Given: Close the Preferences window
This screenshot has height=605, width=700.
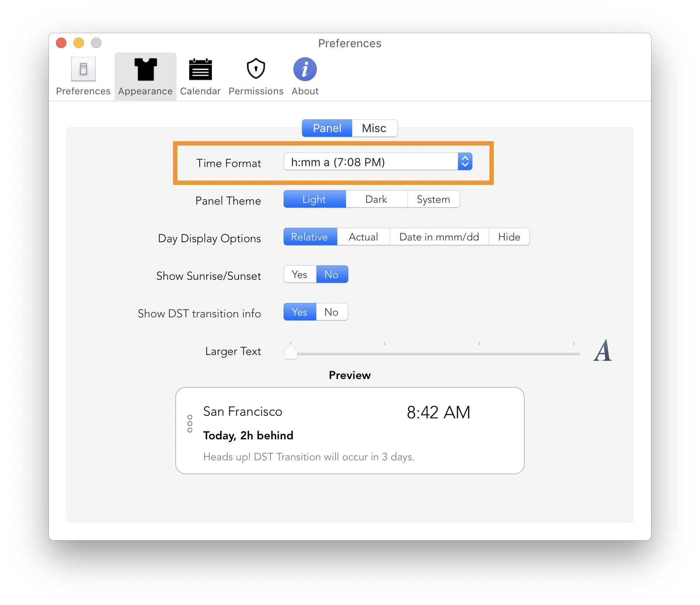Looking at the screenshot, I should pyautogui.click(x=61, y=43).
